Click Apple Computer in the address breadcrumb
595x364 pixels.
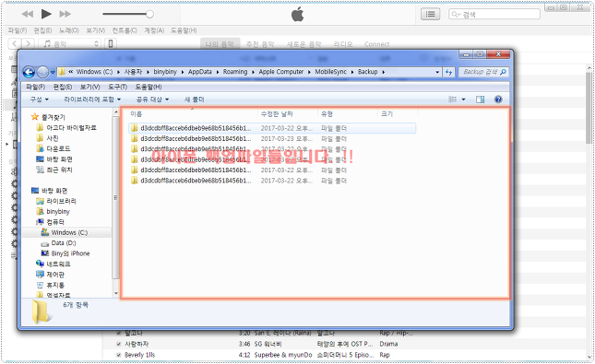pyautogui.click(x=281, y=72)
